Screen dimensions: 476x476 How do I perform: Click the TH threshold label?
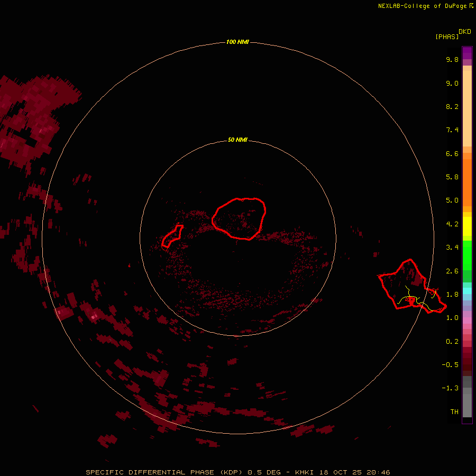point(454,412)
